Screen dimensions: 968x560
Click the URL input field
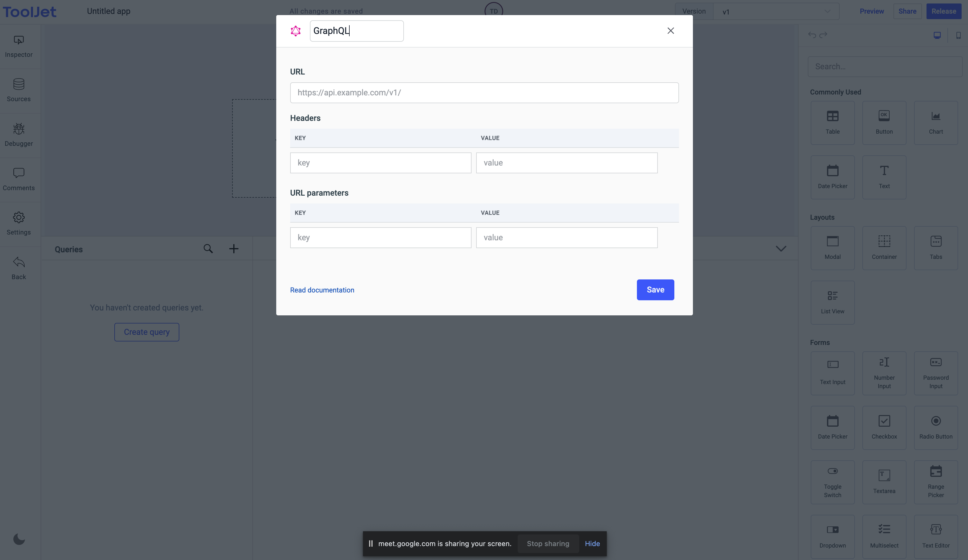(484, 92)
